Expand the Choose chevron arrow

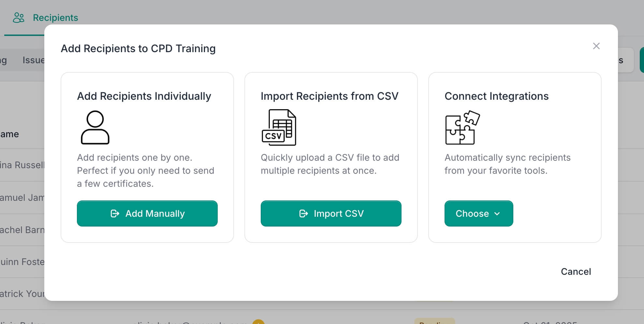(497, 214)
